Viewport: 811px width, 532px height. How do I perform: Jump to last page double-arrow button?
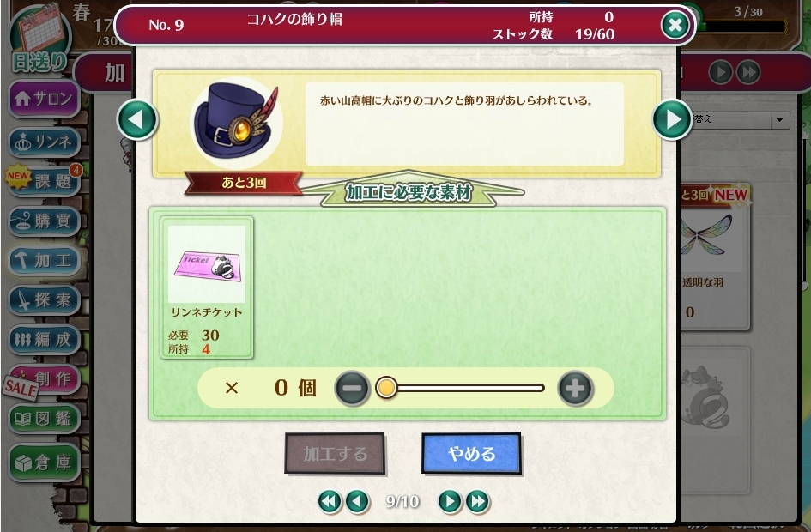click(x=477, y=501)
